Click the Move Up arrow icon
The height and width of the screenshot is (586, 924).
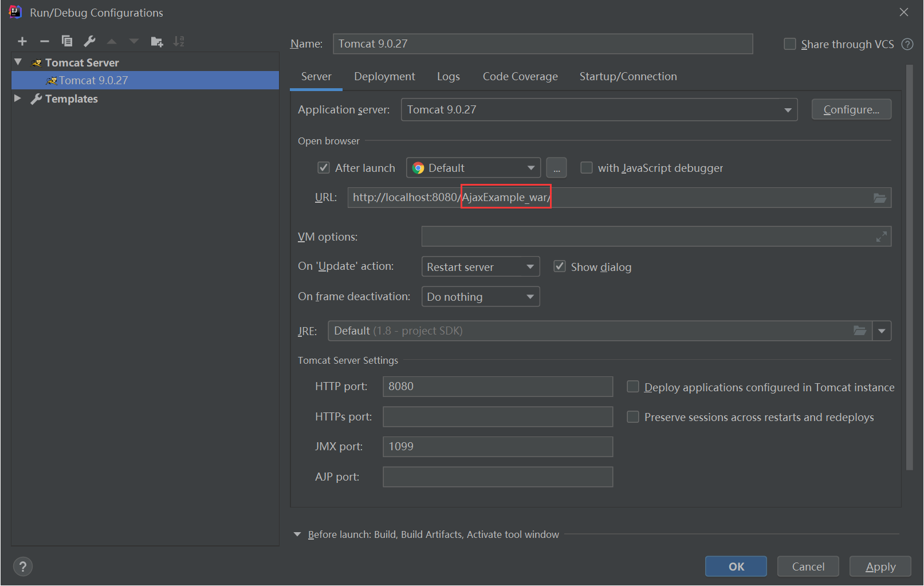[x=112, y=41]
